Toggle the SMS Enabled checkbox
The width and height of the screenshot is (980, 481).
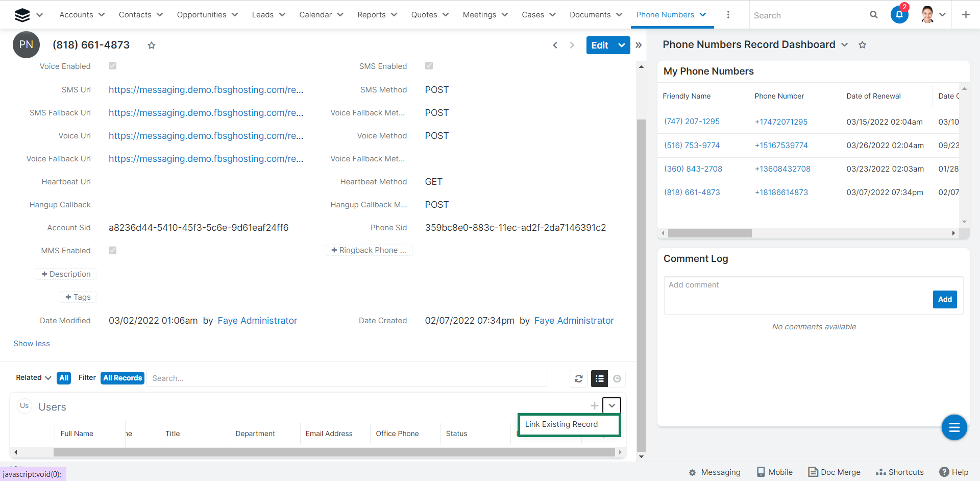click(429, 66)
